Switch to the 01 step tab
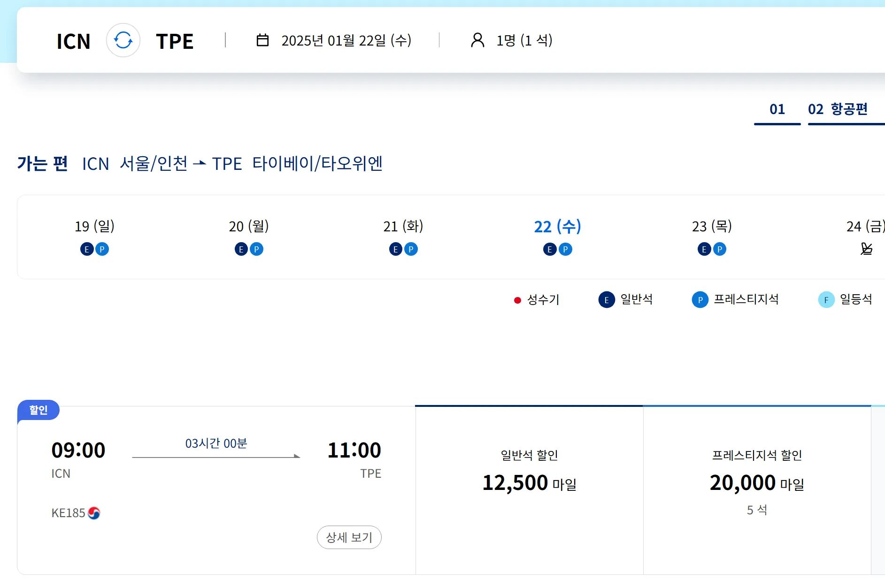Viewport: 885px width, 588px height. 777,110
